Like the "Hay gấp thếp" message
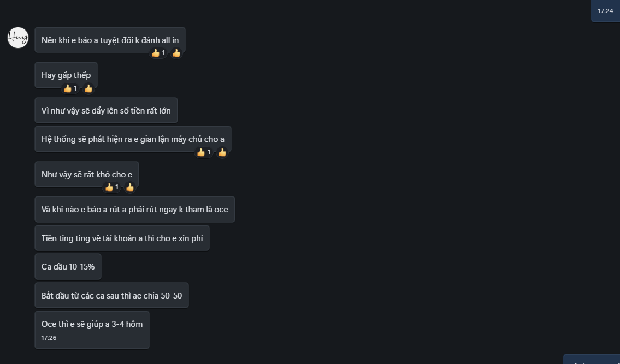The width and height of the screenshot is (620, 364). (x=88, y=88)
